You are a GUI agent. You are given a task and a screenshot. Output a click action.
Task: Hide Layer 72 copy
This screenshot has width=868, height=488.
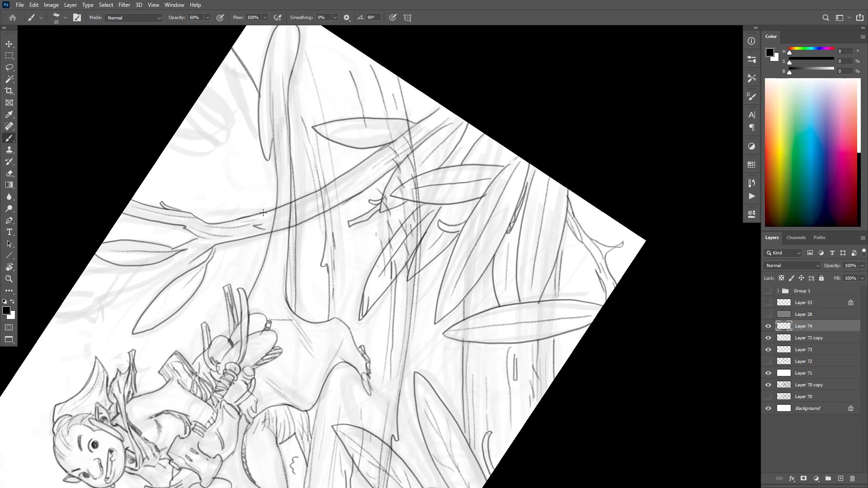[768, 338]
